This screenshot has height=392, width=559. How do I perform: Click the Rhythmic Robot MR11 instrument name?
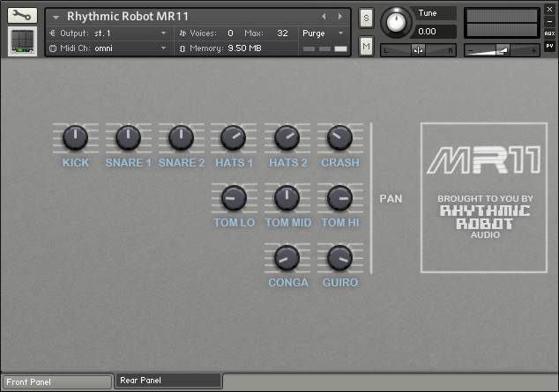(x=128, y=17)
